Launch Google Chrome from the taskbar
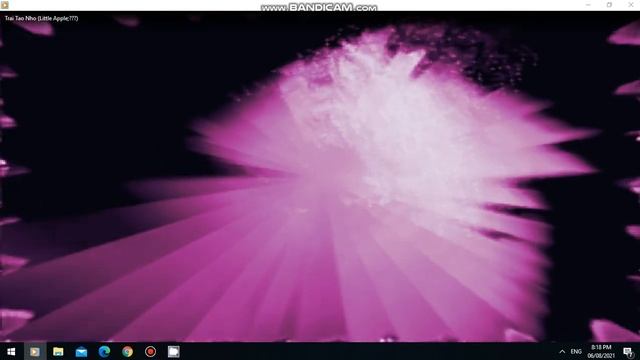 [127, 351]
